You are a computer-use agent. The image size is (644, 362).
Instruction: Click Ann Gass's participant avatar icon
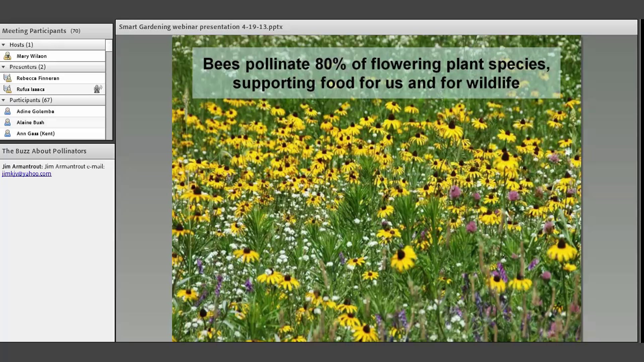coord(7,133)
